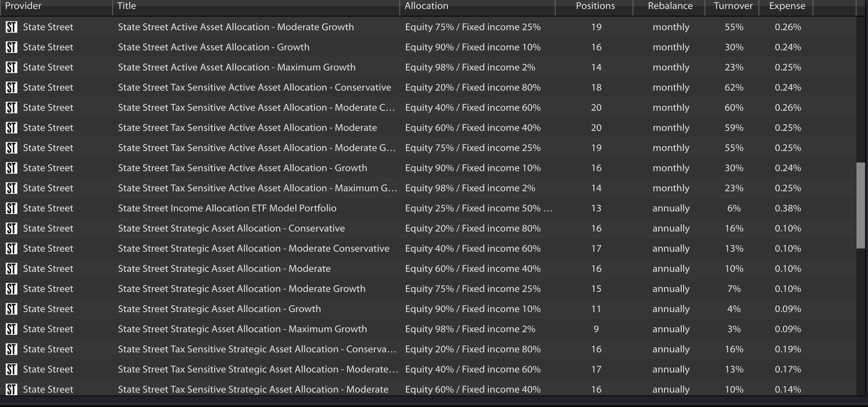Click icon of Tax Sensitive Active Asset Allocation - Growth

pyautogui.click(x=12, y=168)
